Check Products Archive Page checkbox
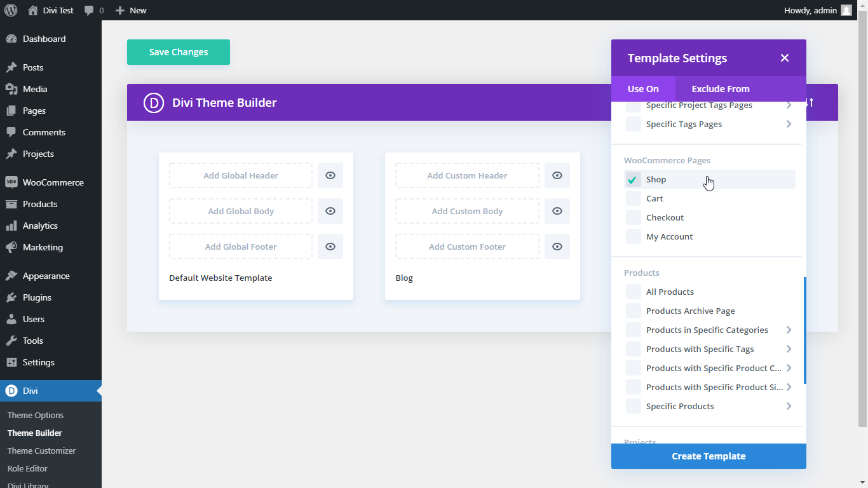 pyautogui.click(x=633, y=311)
